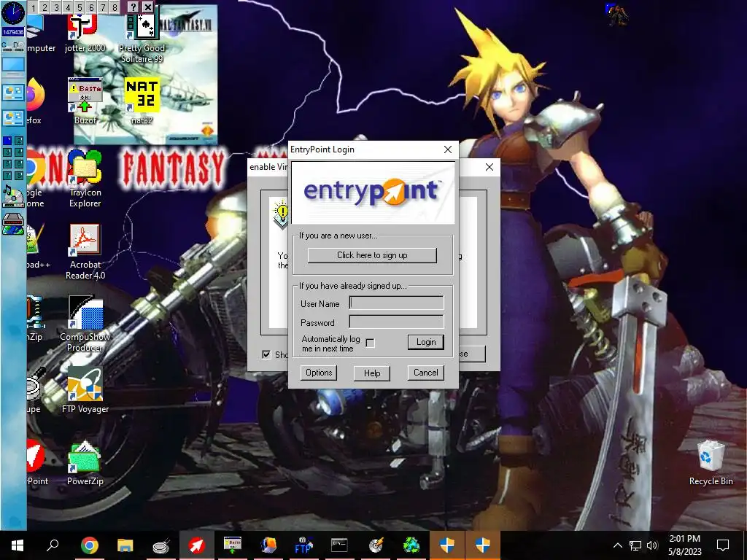
Task: Click the 1479438 counter in sidebar
Action: pos(13,32)
